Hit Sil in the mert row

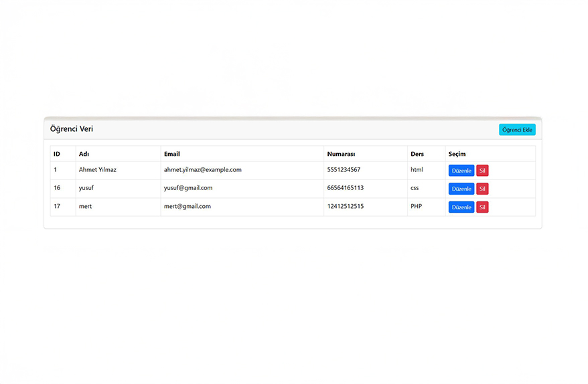[482, 207]
